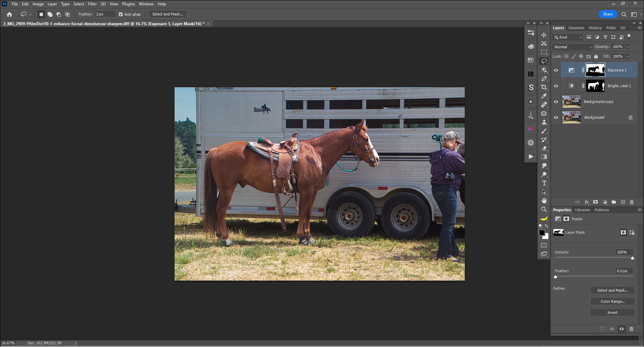The height and width of the screenshot is (347, 644).
Task: Select the Move tool
Action: click(544, 35)
